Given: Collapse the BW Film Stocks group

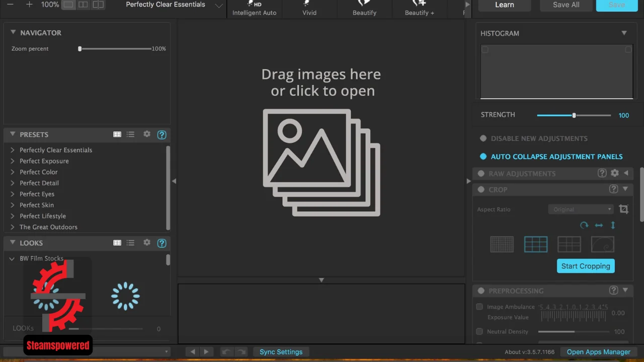Looking at the screenshot, I should click(12, 258).
